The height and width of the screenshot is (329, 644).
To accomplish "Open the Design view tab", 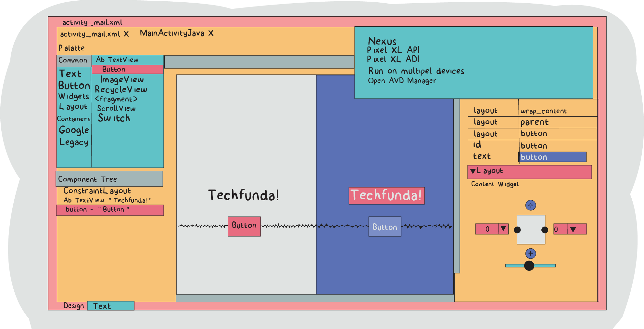I will point(73,306).
